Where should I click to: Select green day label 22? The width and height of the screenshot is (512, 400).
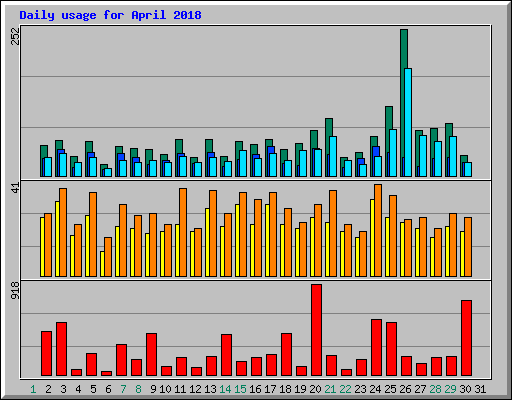345,389
